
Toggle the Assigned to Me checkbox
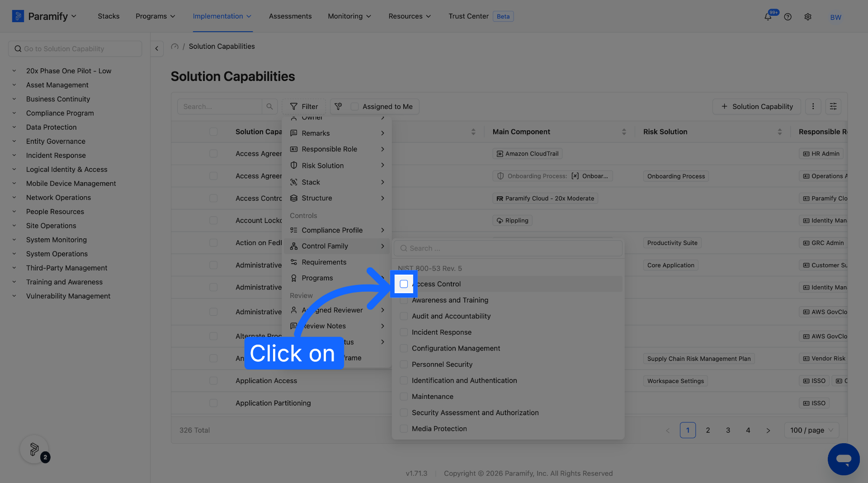pyautogui.click(x=355, y=106)
